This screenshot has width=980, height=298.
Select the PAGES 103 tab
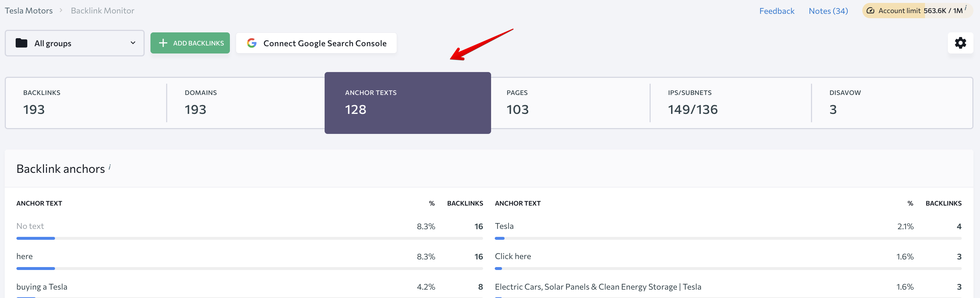click(570, 103)
